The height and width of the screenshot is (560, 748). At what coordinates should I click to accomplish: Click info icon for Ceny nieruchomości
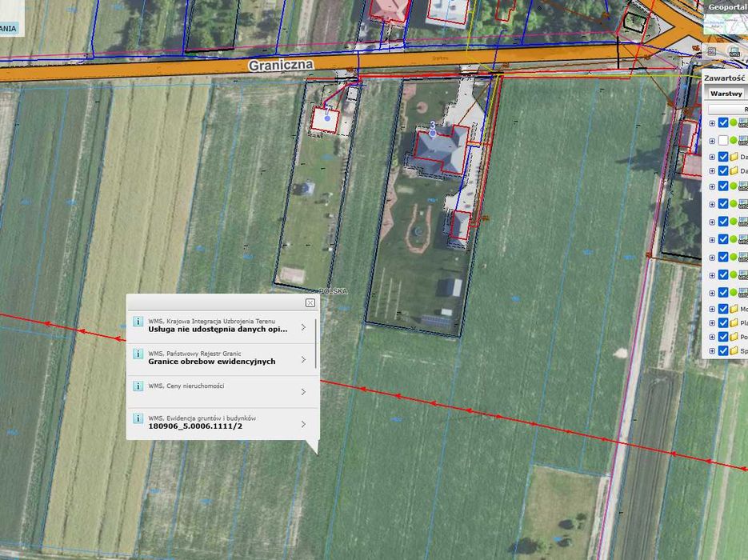138,386
